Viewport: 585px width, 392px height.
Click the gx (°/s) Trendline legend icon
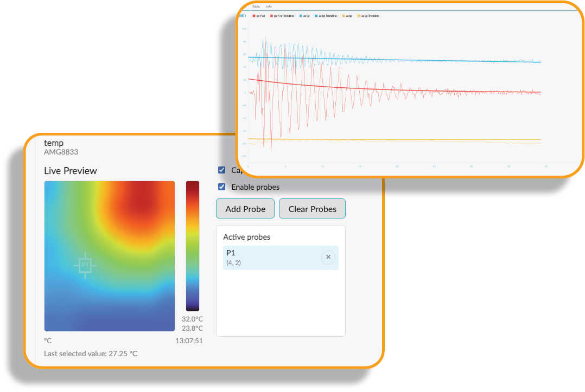coord(271,16)
